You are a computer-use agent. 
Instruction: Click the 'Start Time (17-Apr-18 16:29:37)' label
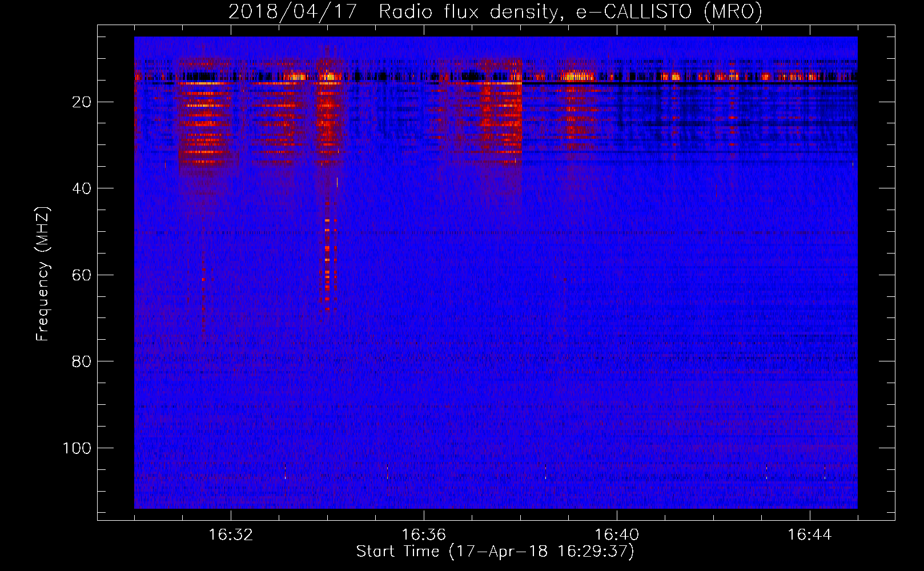click(x=495, y=552)
